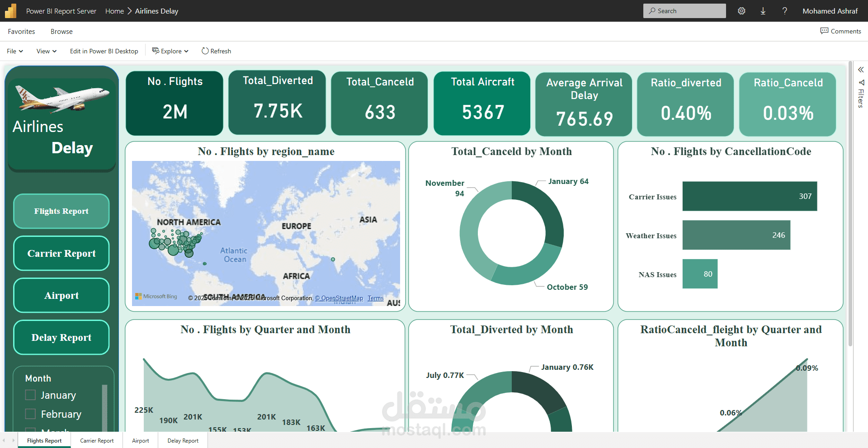Viewport: 868px width, 448px height.
Task: Click the Search input field
Action: point(684,11)
